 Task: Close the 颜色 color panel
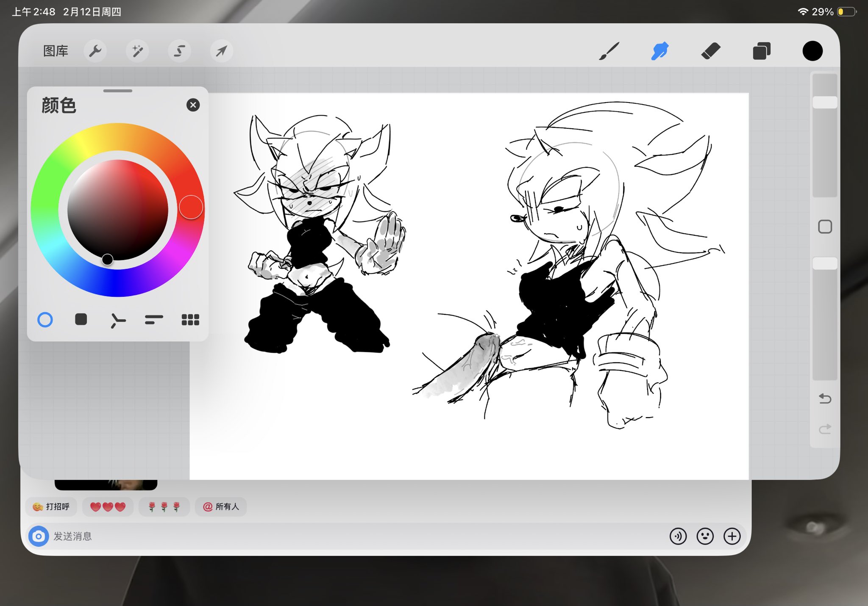coord(193,105)
